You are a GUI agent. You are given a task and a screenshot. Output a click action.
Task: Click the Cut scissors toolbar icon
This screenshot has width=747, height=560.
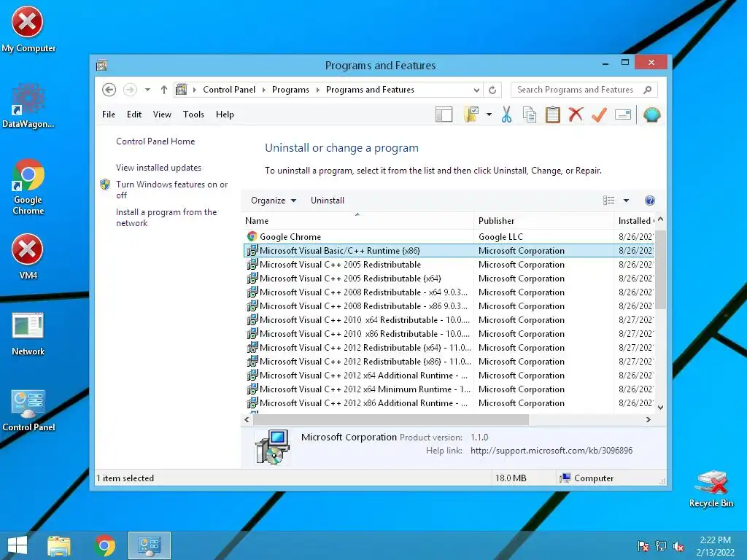(506, 114)
